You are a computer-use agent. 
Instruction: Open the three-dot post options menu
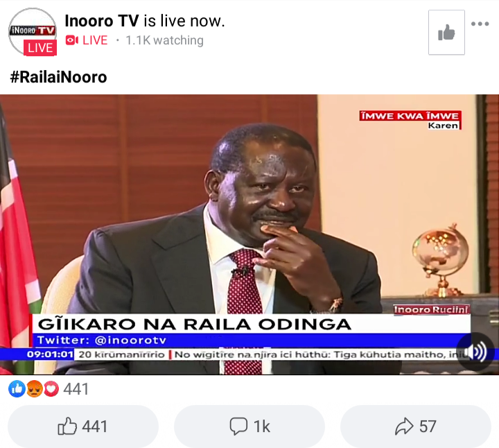(x=480, y=24)
